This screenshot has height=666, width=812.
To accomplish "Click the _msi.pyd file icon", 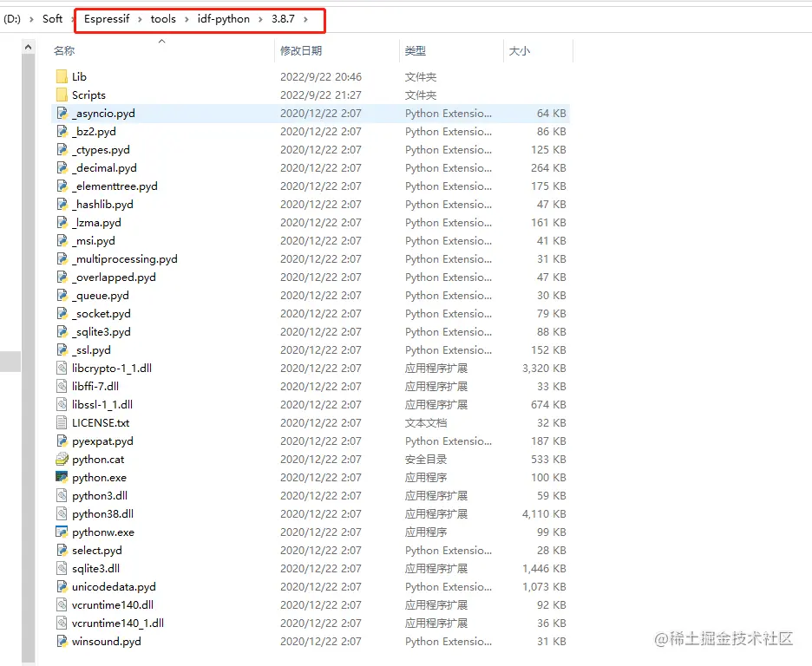I will click(62, 240).
